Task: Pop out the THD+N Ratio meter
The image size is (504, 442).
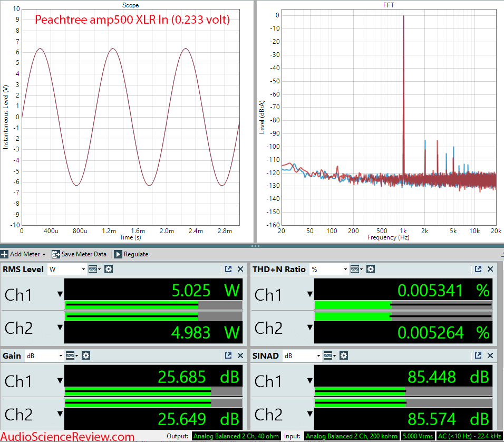Action: (478, 269)
